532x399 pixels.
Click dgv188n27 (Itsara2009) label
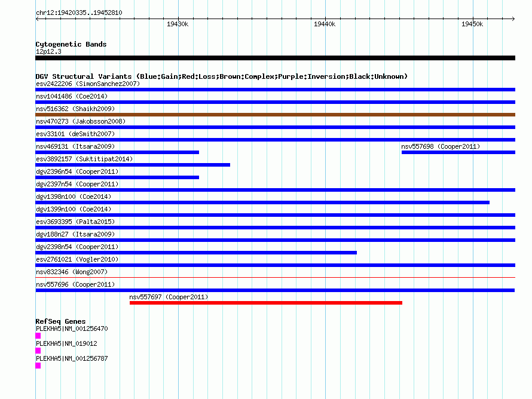[75, 234]
